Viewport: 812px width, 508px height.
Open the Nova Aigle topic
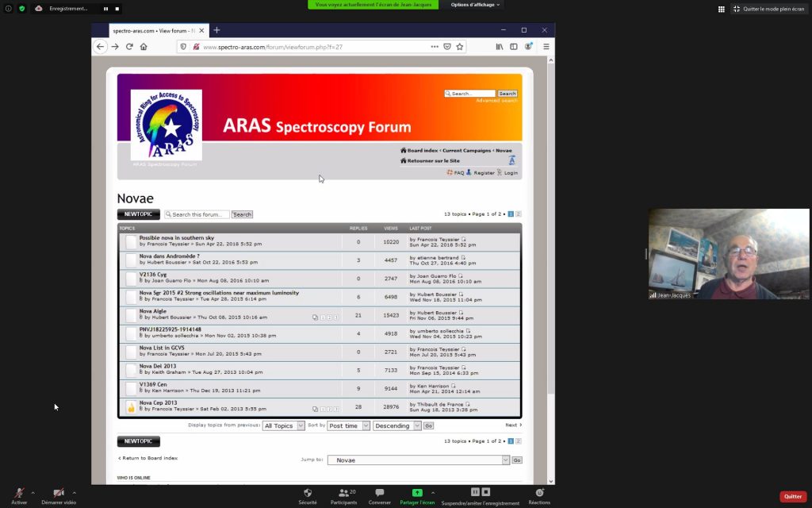pos(153,311)
